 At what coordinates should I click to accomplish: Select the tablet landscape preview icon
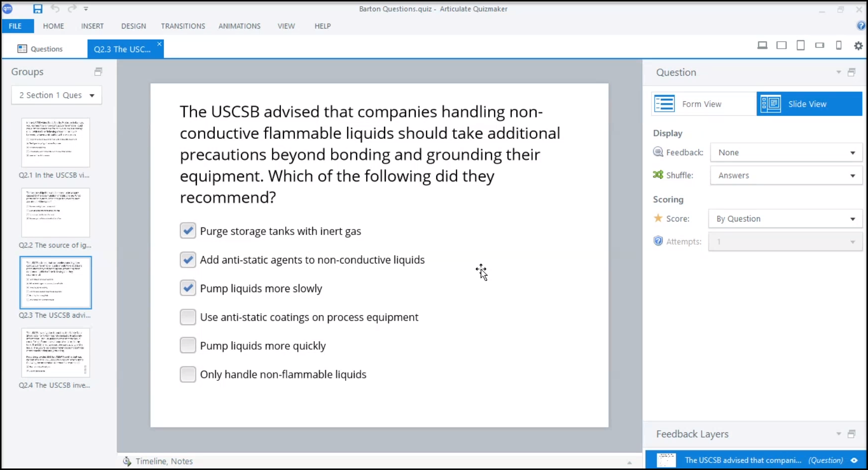coord(781,46)
